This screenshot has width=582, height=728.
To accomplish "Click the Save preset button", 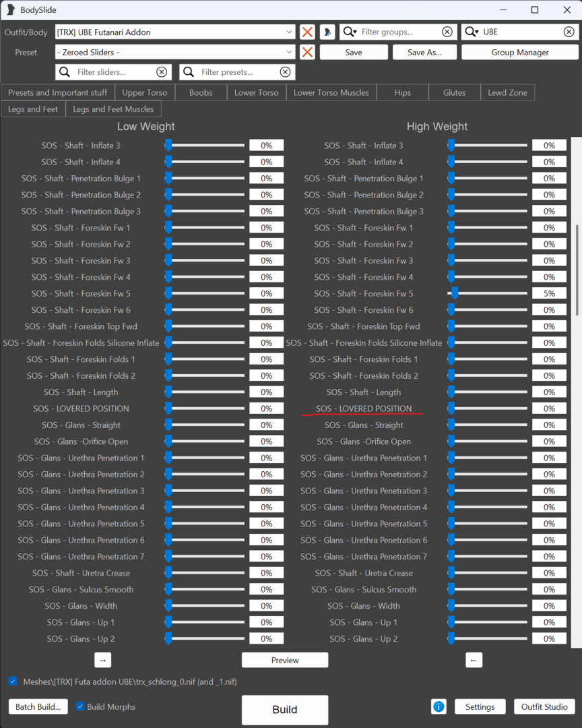I will [354, 52].
